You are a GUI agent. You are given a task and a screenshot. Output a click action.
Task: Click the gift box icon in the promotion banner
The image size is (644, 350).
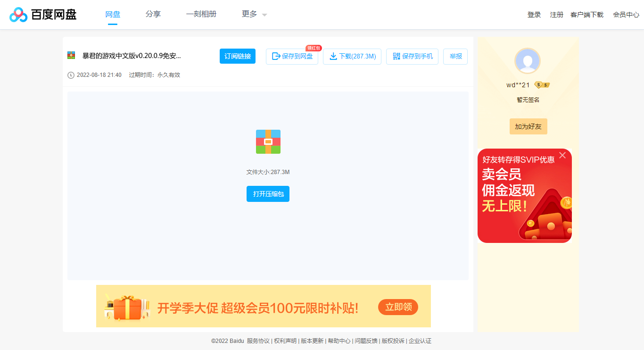coord(127,306)
